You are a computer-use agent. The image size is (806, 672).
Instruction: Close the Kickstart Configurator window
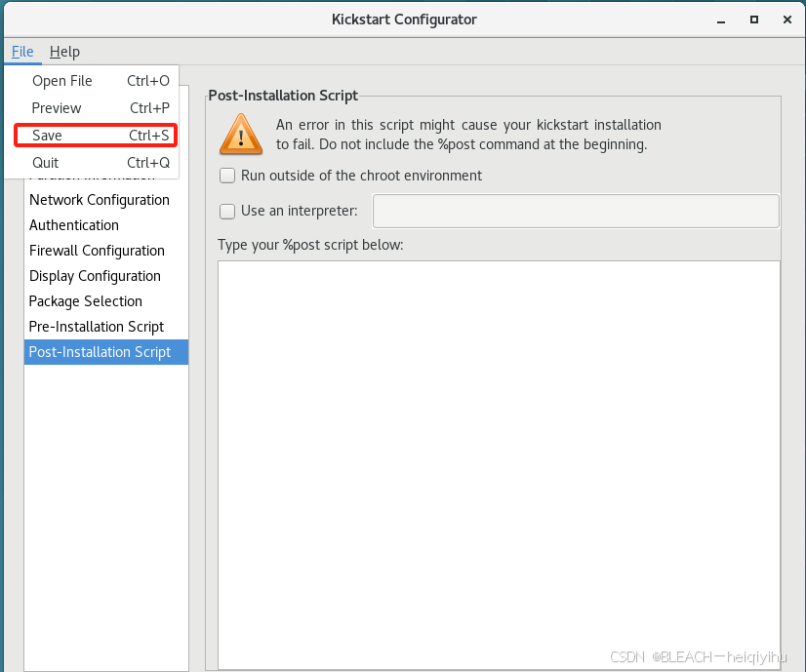point(787,20)
